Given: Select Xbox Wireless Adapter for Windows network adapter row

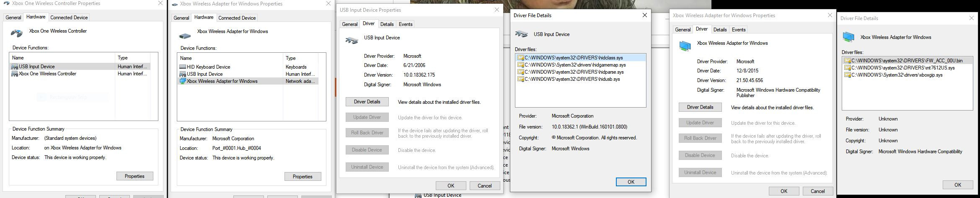Looking at the screenshot, I should (248, 81).
